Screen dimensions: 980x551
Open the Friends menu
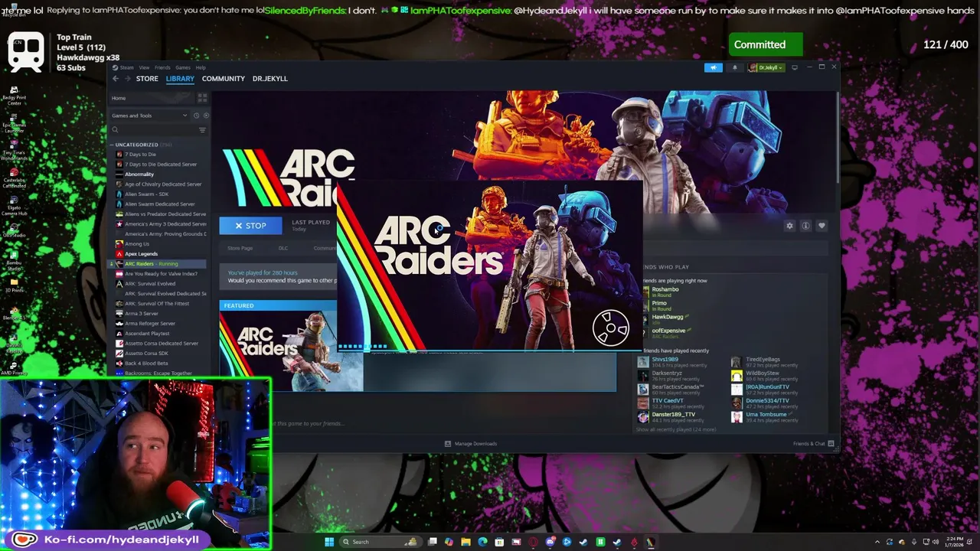tap(162, 67)
